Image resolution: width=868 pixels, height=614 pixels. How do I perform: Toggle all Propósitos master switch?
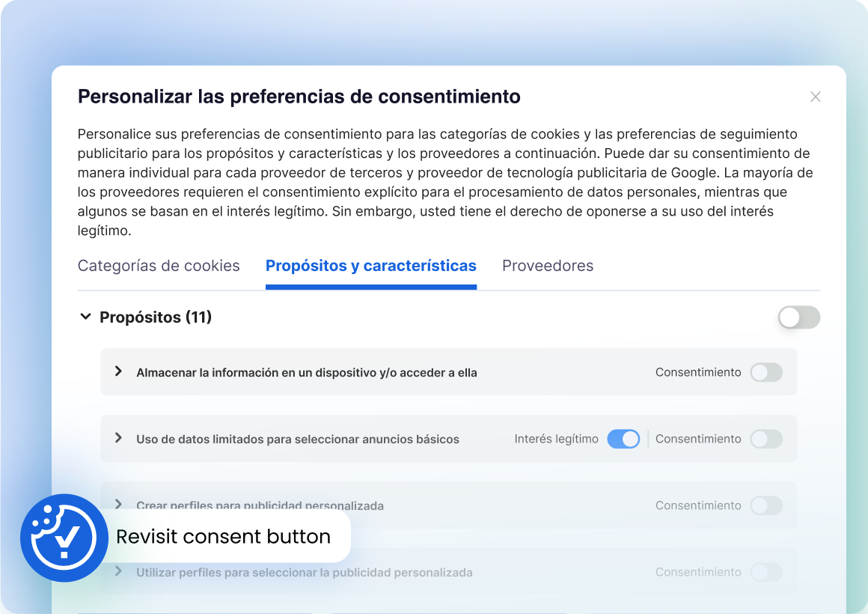[x=798, y=317]
